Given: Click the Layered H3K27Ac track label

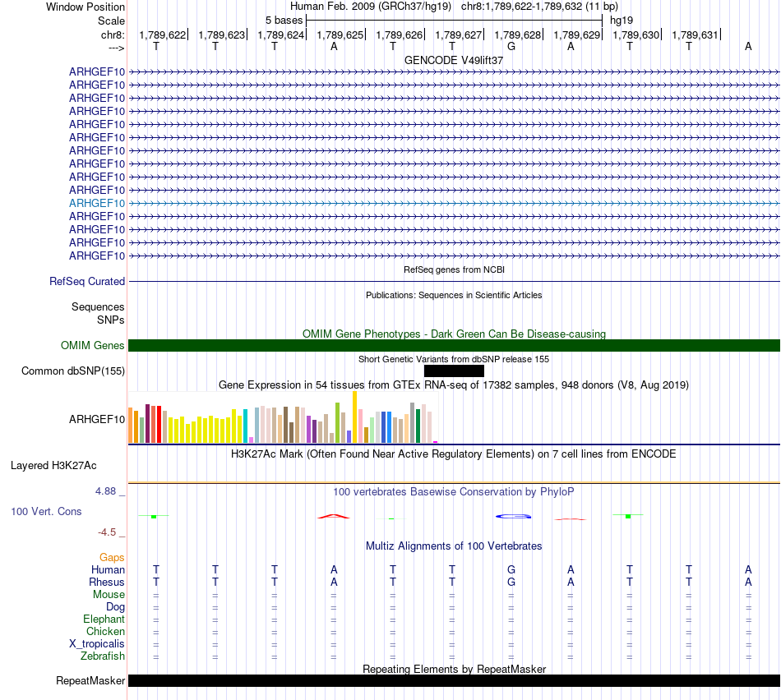Looking at the screenshot, I should [x=53, y=466].
